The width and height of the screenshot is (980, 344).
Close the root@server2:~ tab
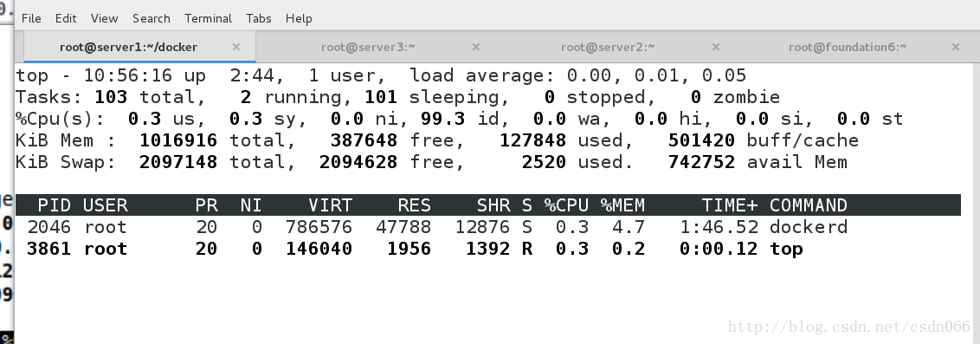(x=716, y=47)
